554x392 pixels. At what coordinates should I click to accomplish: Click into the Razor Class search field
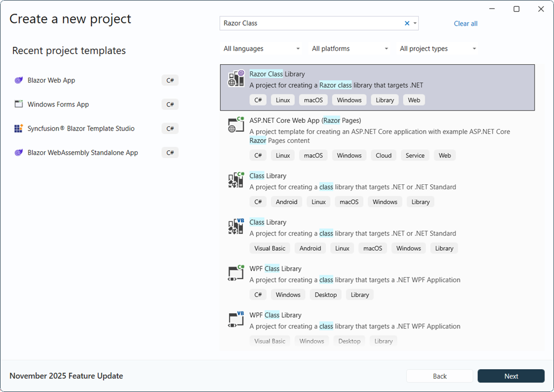310,23
